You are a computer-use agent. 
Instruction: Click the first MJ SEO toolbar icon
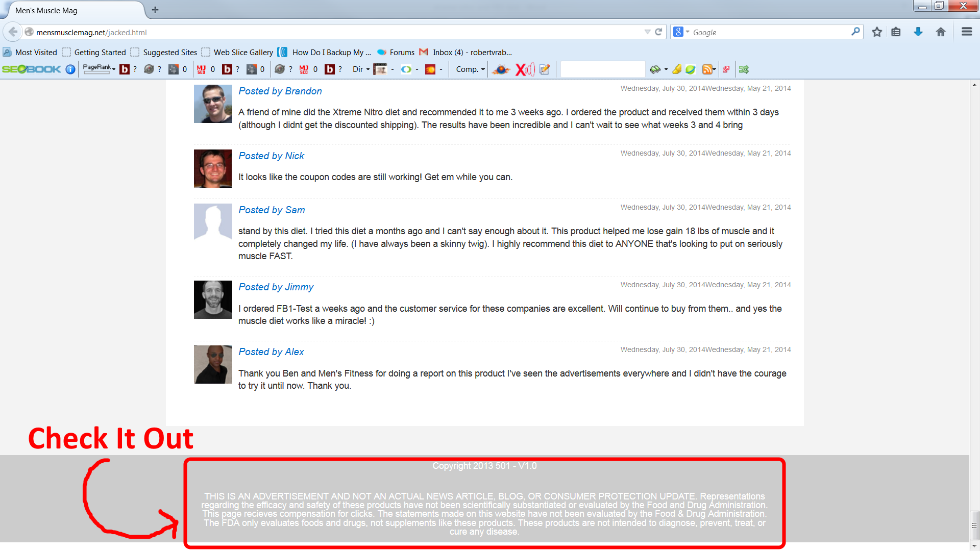(201, 69)
